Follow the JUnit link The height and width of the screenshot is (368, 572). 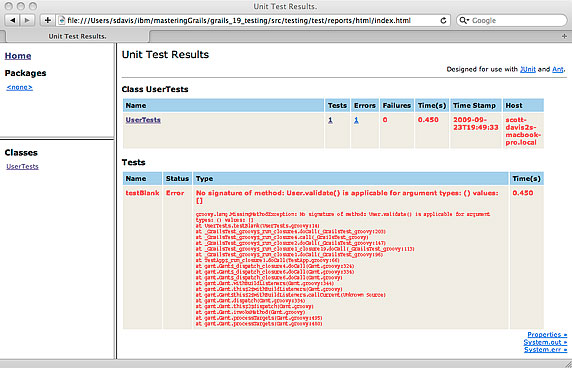pos(528,69)
